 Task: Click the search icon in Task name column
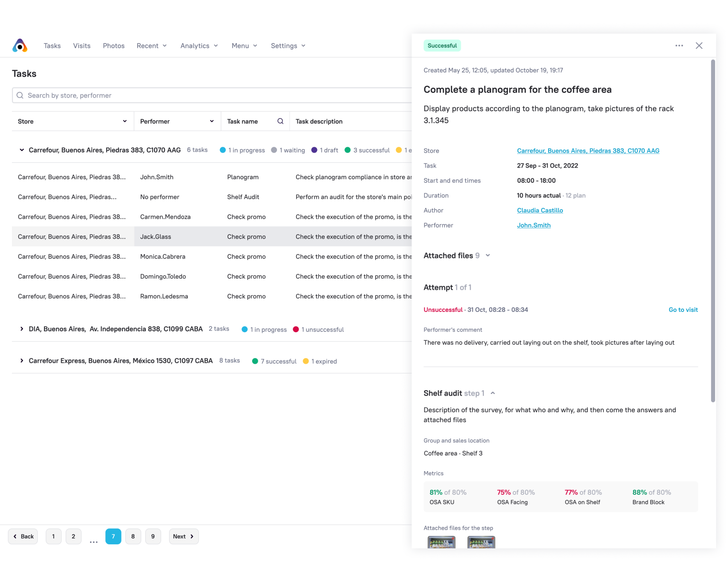point(280,121)
